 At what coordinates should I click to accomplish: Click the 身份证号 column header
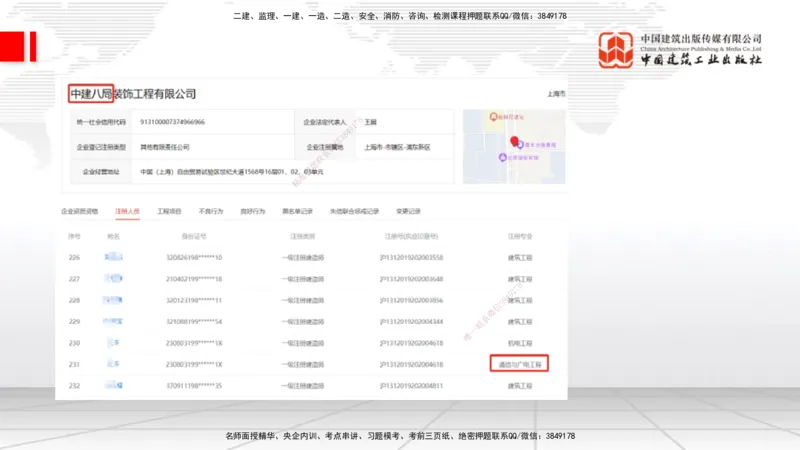coord(194,236)
